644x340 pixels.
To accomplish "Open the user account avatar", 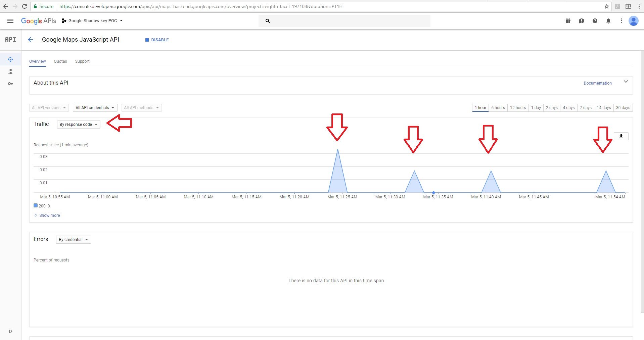I will point(634,21).
